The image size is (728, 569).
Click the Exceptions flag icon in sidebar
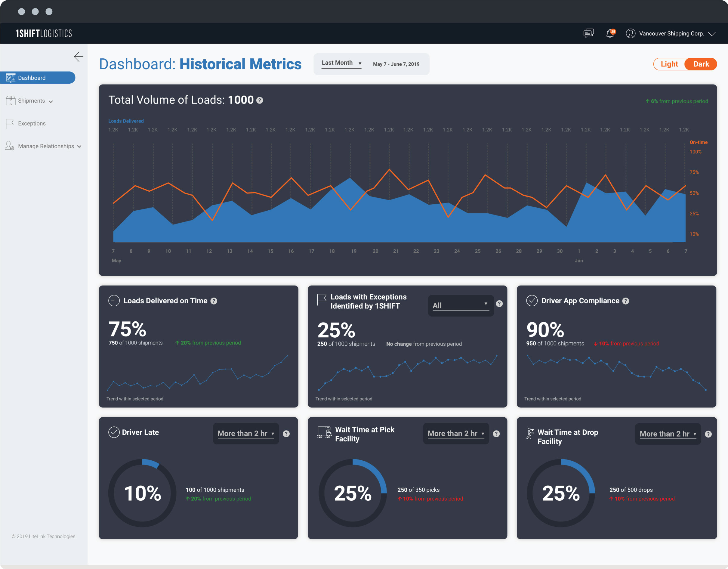10,124
